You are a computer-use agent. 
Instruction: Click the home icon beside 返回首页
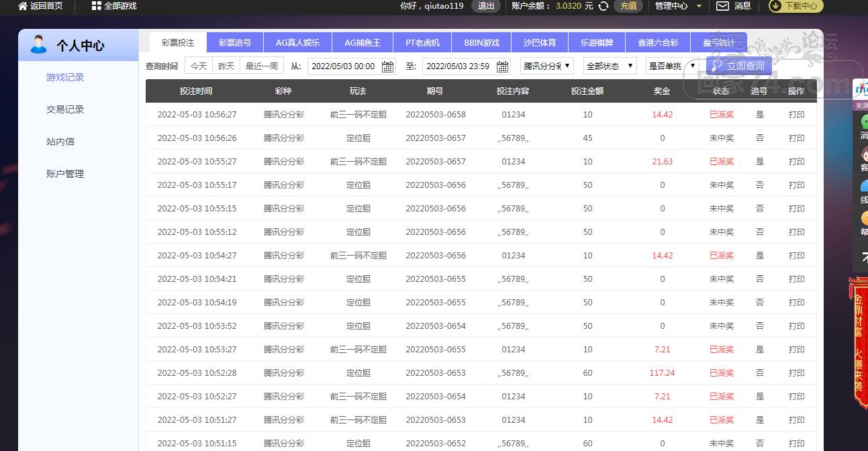pos(23,6)
